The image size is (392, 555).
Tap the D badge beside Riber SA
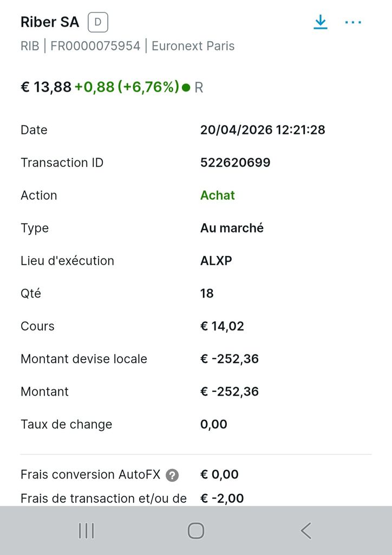[98, 22]
